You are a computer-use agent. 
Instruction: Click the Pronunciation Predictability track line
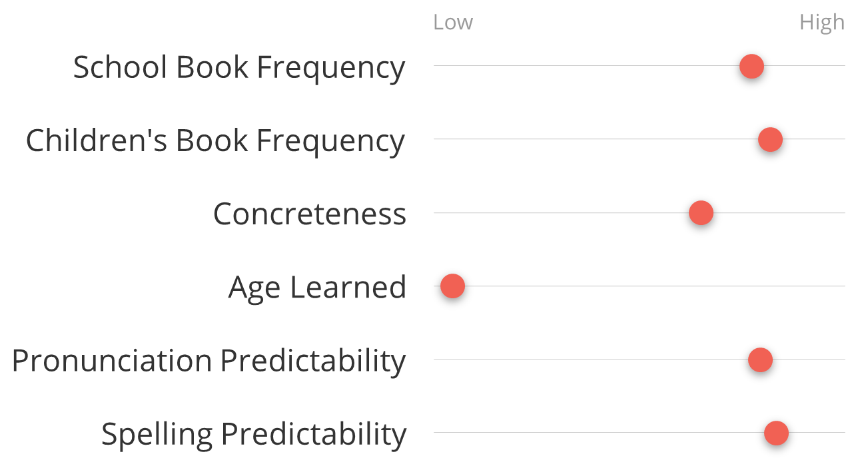click(640, 359)
